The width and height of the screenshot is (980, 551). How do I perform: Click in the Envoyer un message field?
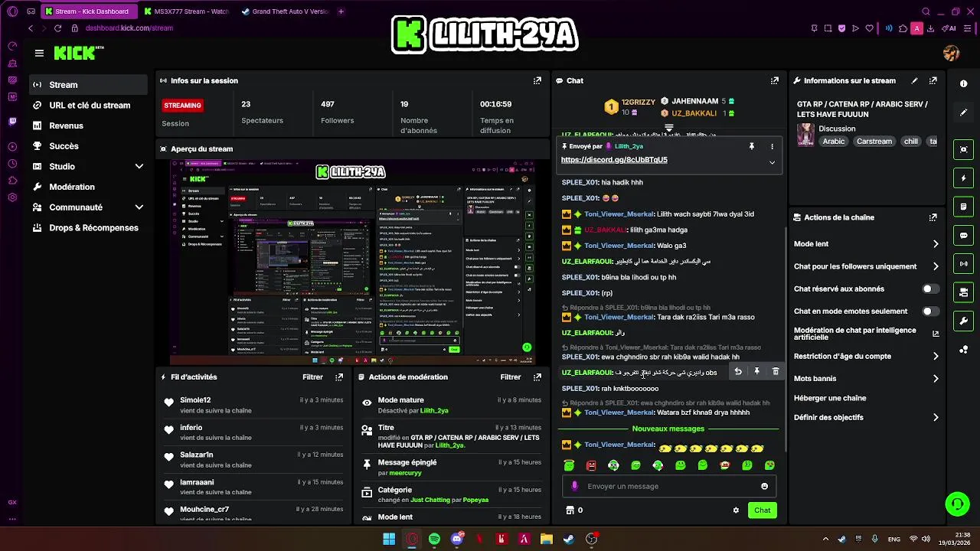tap(669, 486)
